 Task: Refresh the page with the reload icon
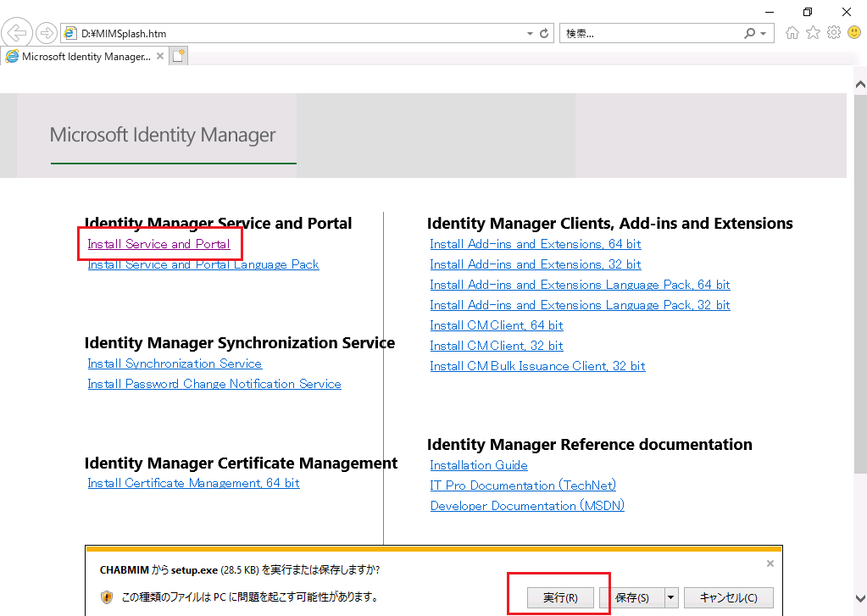pyautogui.click(x=544, y=33)
